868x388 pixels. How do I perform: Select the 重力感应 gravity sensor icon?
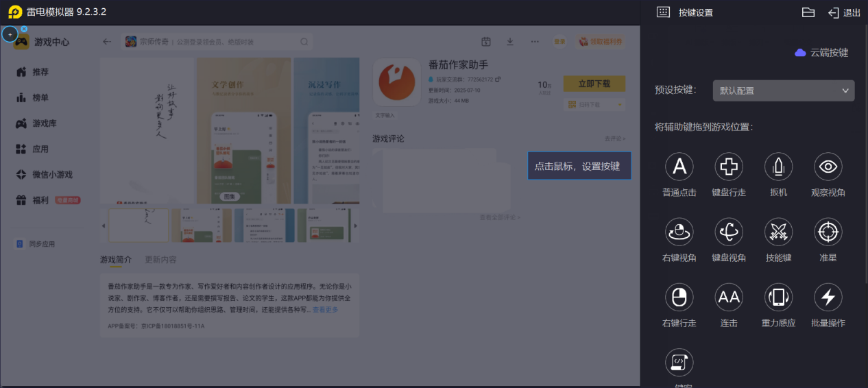[x=778, y=298]
